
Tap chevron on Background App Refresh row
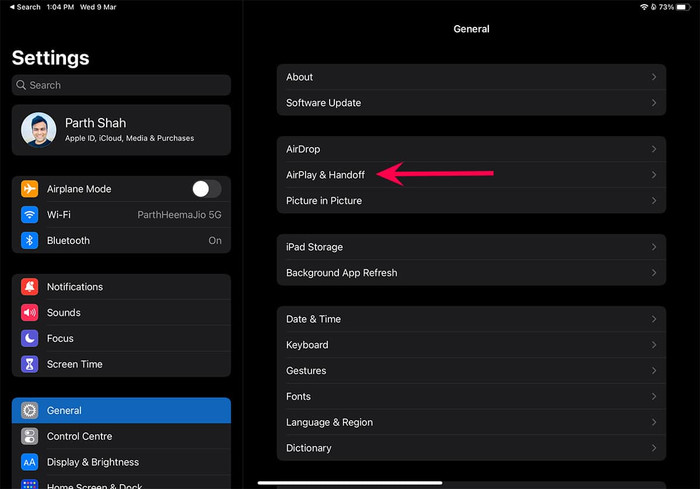coord(654,273)
